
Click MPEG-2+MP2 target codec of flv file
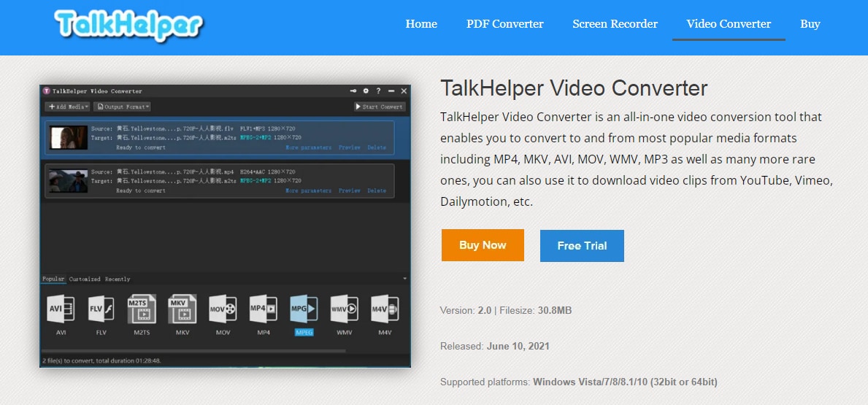tap(256, 137)
